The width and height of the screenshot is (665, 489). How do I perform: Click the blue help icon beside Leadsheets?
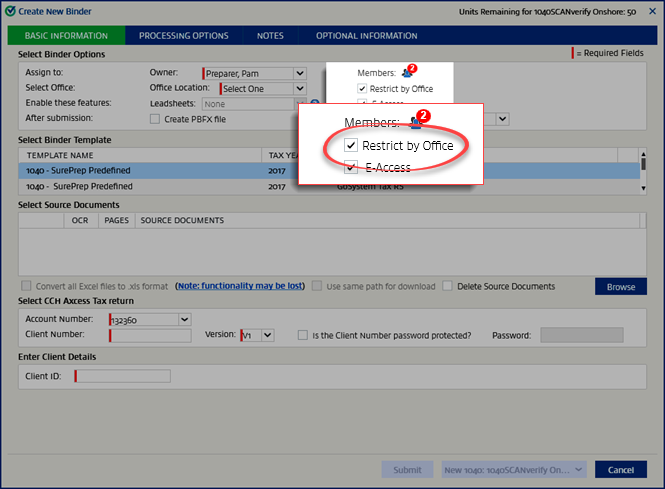314,103
